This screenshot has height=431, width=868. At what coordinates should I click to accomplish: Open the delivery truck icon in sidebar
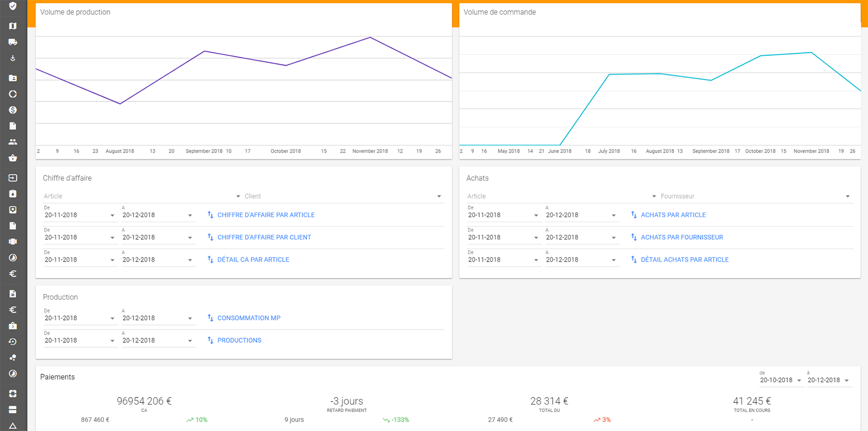(x=13, y=42)
